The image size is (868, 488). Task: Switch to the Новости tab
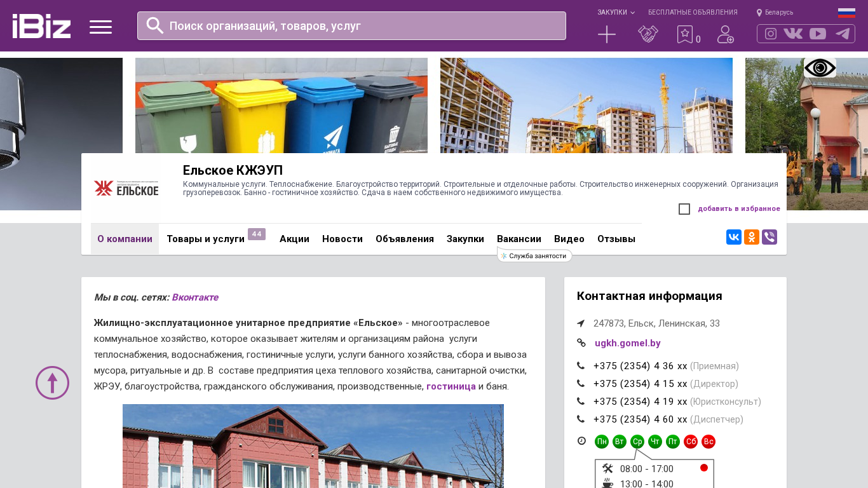coord(342,239)
